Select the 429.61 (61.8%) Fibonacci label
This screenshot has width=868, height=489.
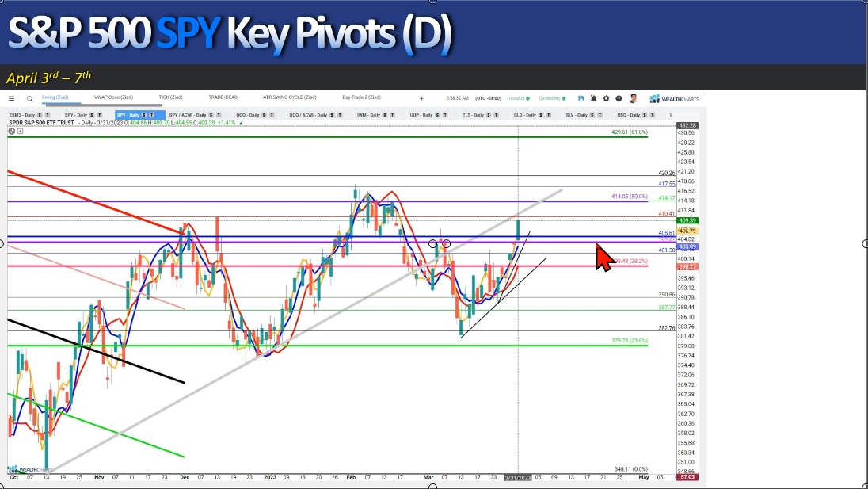click(630, 132)
